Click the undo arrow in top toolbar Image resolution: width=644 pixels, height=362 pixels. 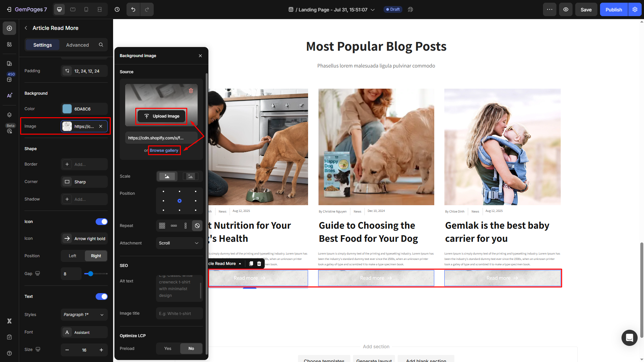tap(133, 9)
